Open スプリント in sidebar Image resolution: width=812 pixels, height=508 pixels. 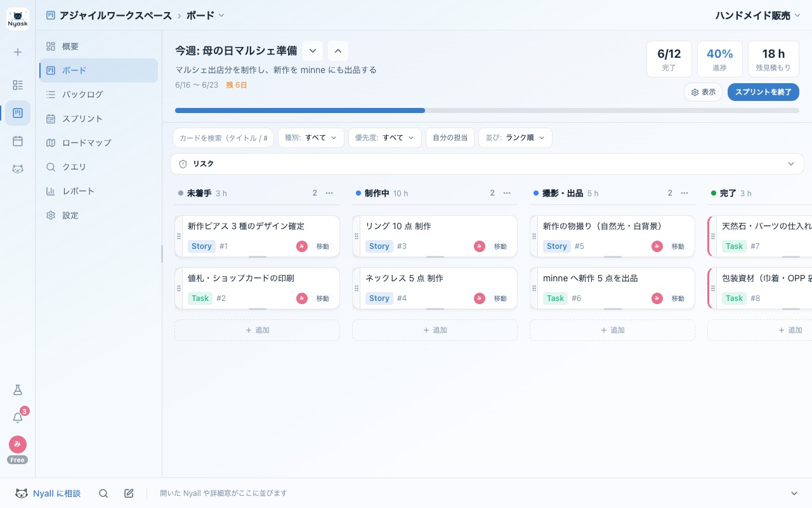click(x=98, y=119)
